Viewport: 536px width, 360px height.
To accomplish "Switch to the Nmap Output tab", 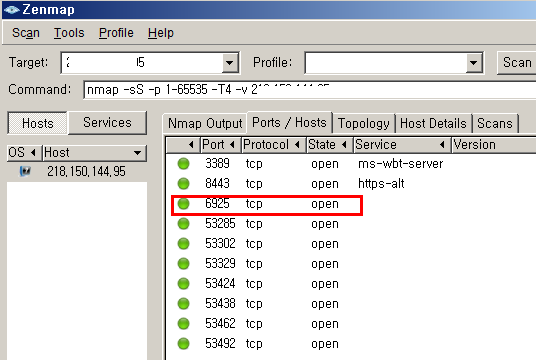I will click(x=205, y=123).
